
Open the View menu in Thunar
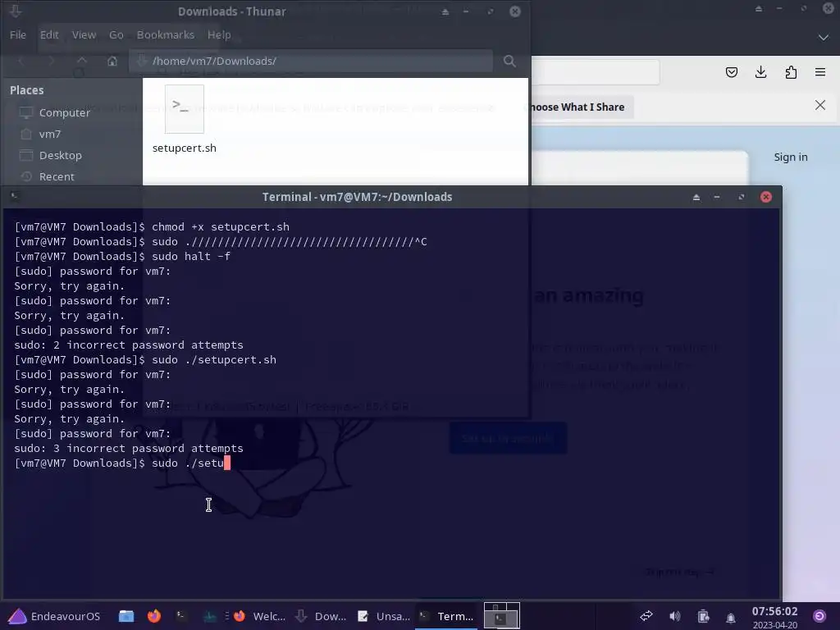tap(84, 34)
